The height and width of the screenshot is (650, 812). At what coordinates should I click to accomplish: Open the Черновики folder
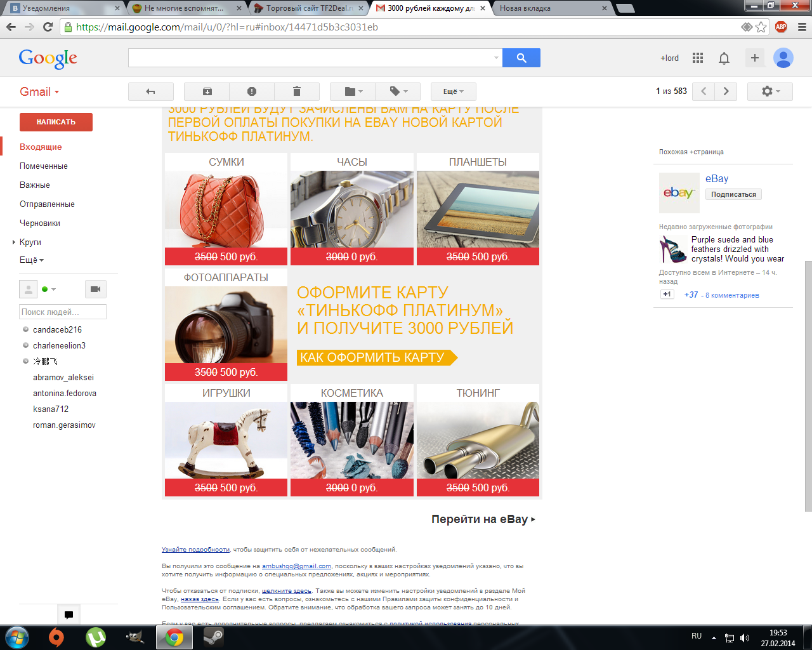(x=40, y=223)
